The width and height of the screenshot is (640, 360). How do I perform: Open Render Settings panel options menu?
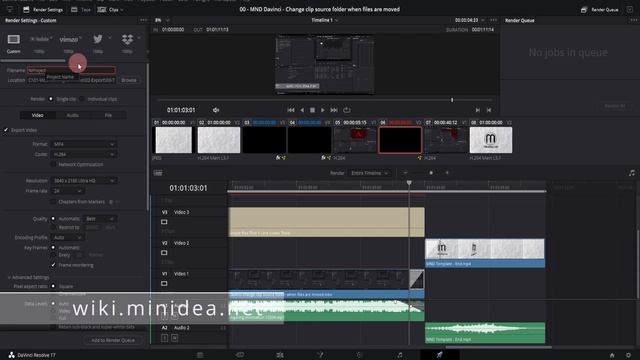coord(143,20)
